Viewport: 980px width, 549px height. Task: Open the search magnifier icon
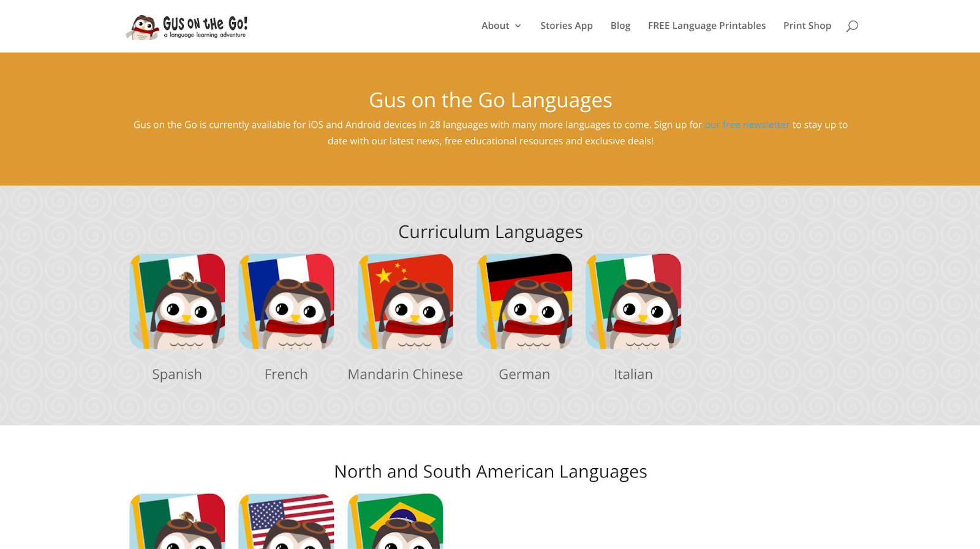[852, 26]
